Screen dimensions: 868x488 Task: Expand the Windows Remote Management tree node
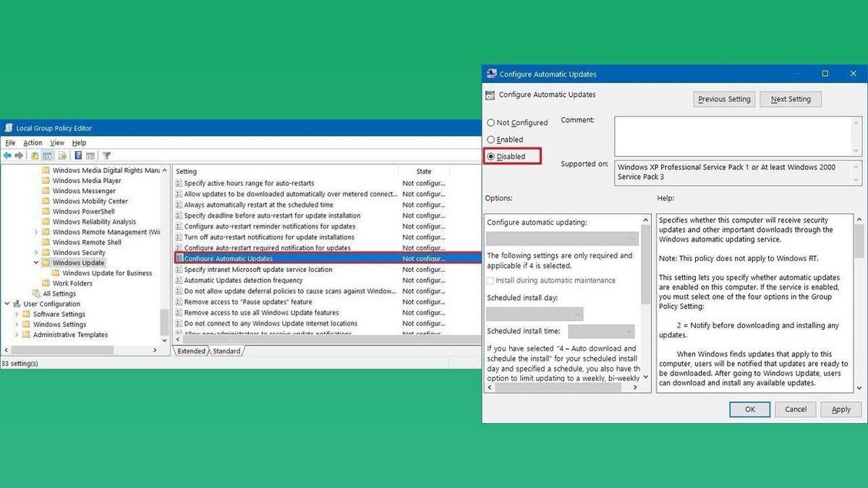[36, 231]
